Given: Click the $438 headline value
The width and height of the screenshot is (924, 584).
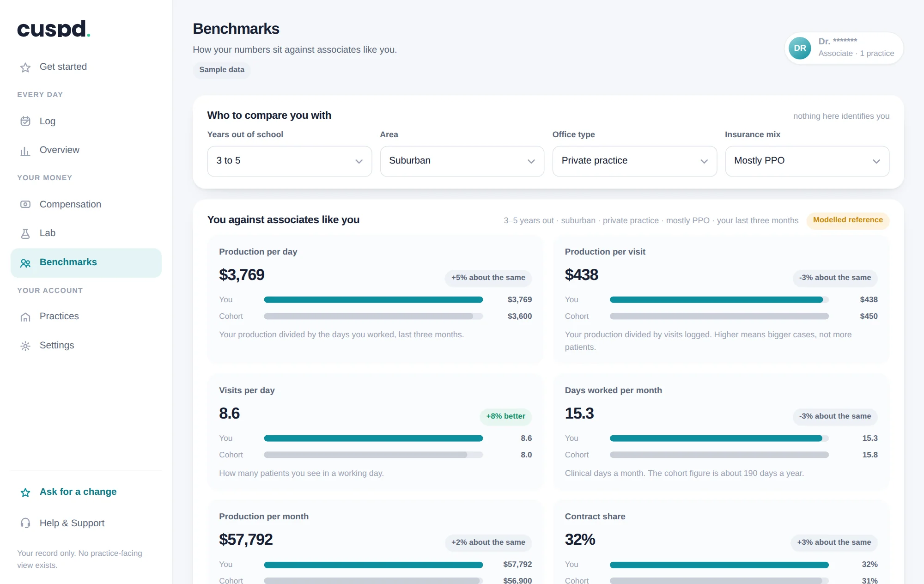Looking at the screenshot, I should (x=581, y=275).
